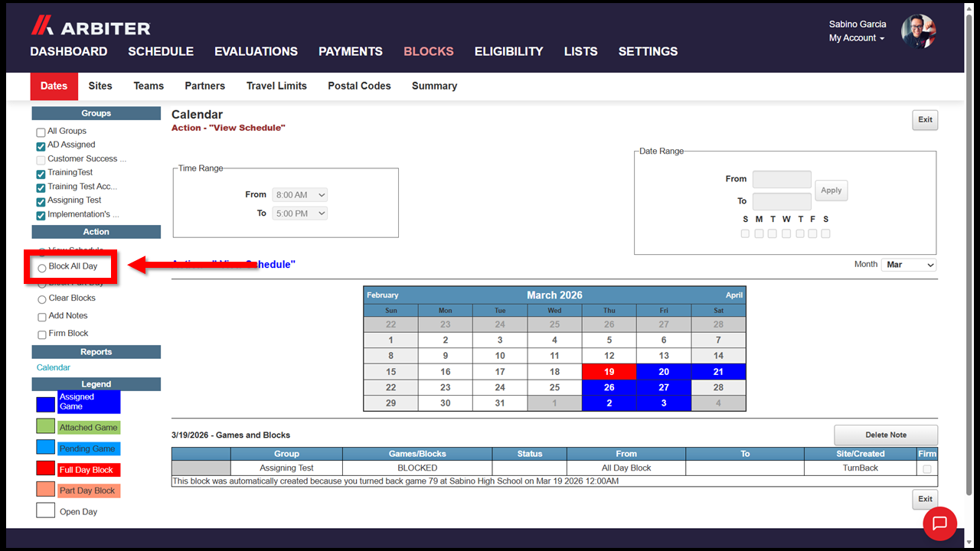Uncheck the AD Assigned group checkbox
This screenshot has width=980, height=551.
click(41, 146)
